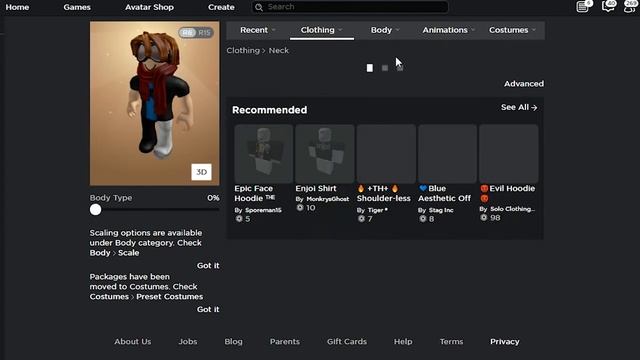Open the Terms footer link
640x360 pixels.
point(451,342)
